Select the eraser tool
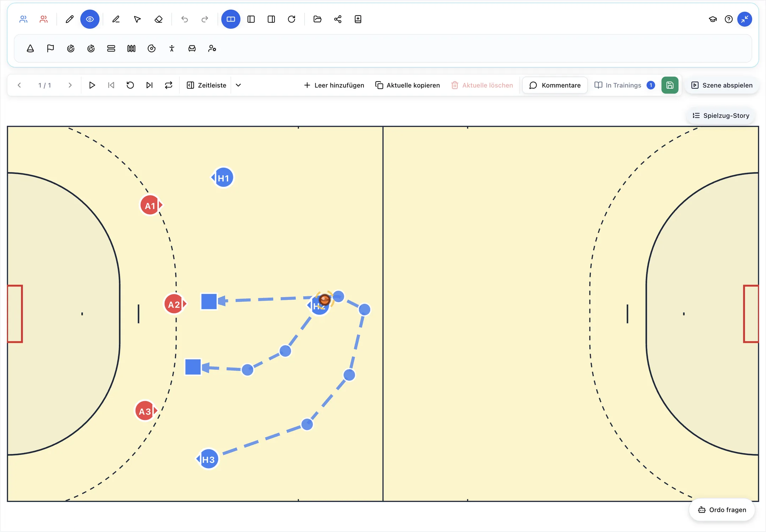This screenshot has width=766, height=532. [x=159, y=19]
